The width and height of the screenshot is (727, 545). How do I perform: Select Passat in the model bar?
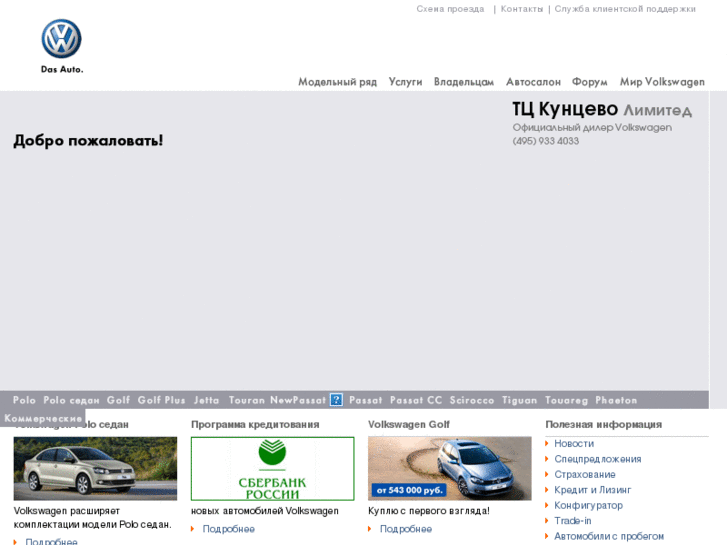[365, 400]
